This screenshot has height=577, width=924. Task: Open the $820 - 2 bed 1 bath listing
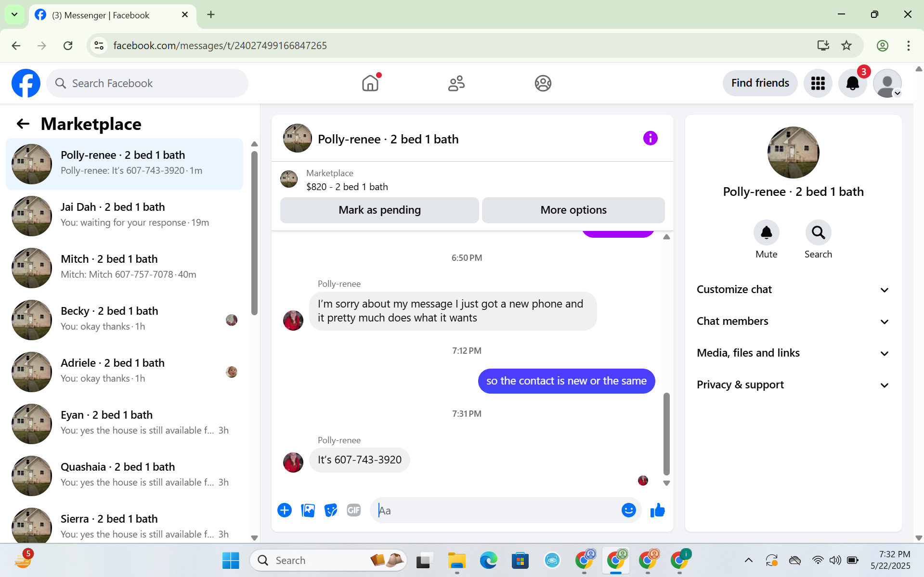click(x=347, y=187)
